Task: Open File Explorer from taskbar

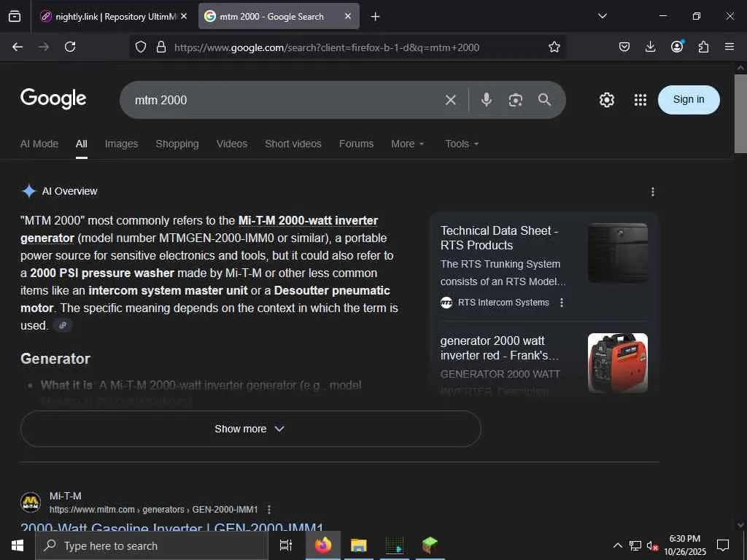Action: (359, 545)
